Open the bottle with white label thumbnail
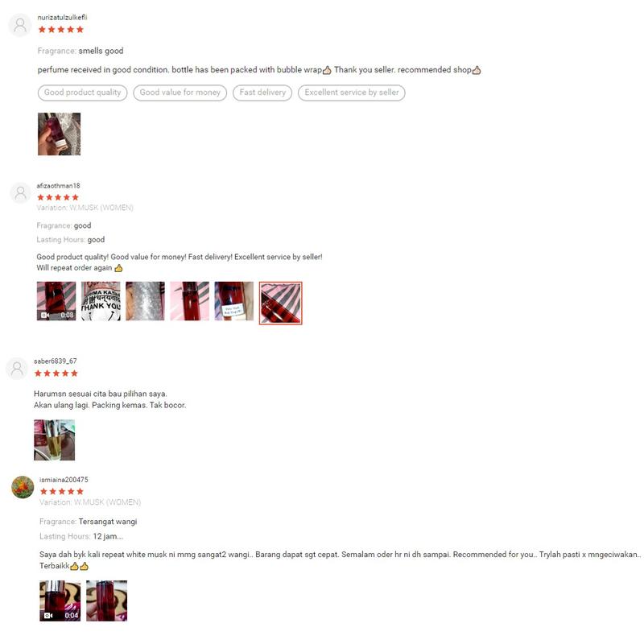Viewport: 644px width, 644px height. tap(234, 301)
